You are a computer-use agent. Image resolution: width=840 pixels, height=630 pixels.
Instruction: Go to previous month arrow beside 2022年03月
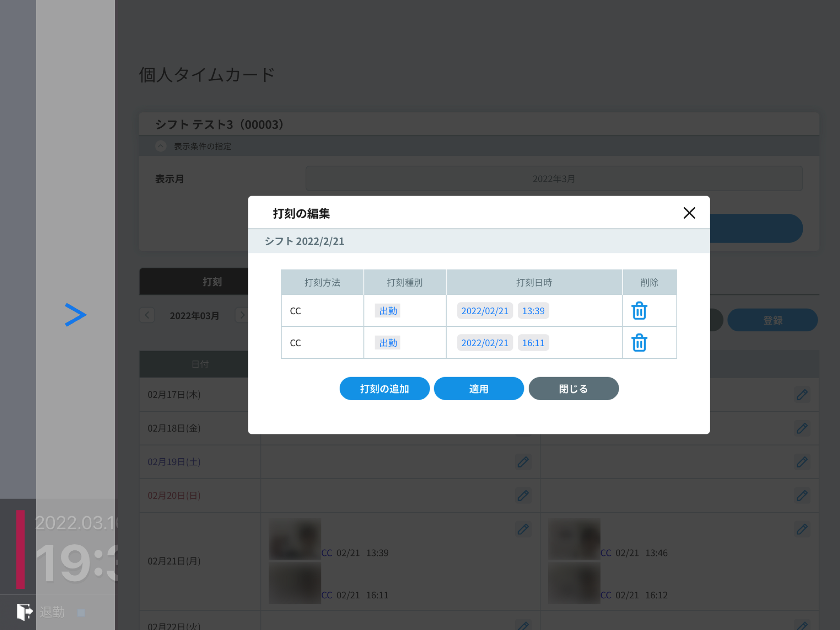click(147, 315)
